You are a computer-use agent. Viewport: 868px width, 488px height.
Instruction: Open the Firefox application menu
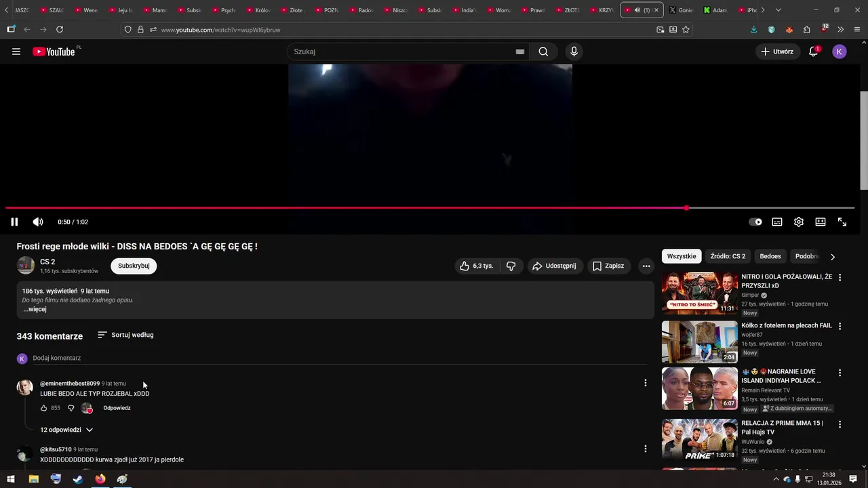pos(857,30)
